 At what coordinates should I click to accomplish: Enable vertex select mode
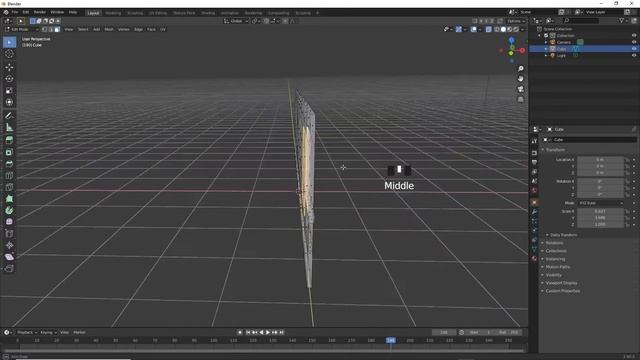[44, 29]
